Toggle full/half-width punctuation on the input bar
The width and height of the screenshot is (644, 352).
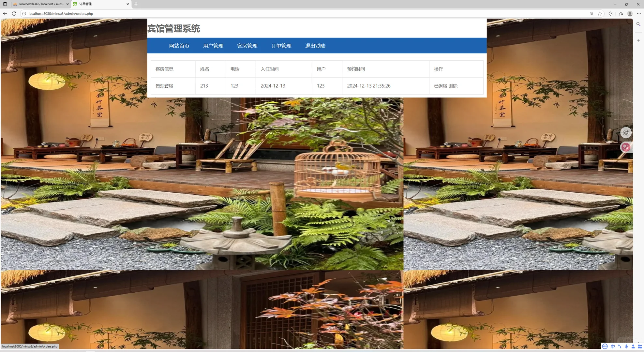(x=620, y=346)
